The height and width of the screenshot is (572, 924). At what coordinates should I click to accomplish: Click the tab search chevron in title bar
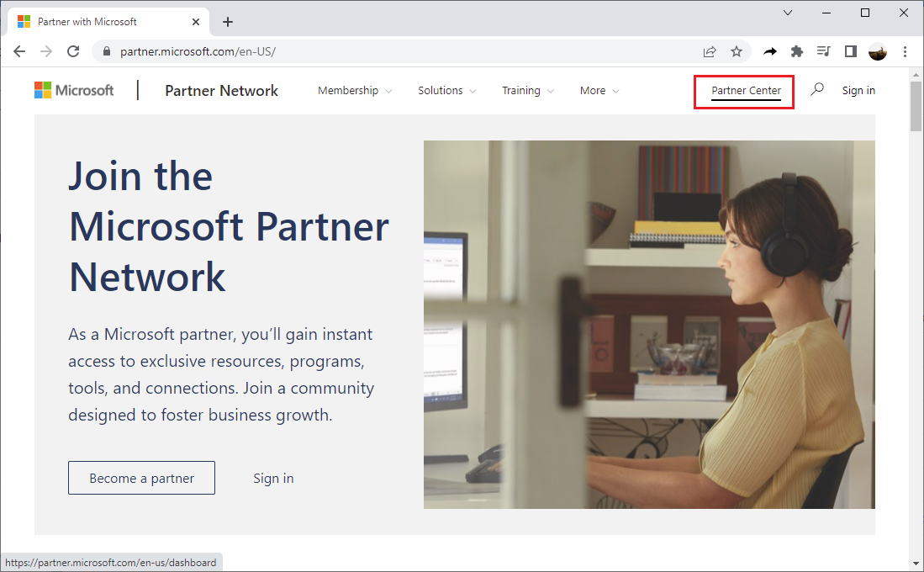pyautogui.click(x=788, y=13)
